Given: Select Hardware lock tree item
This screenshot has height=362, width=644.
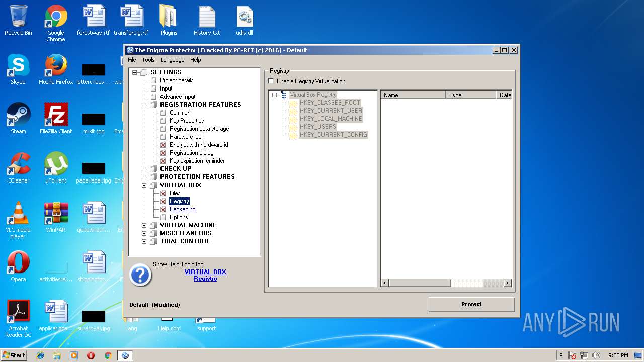Looking at the screenshot, I should pos(187,137).
